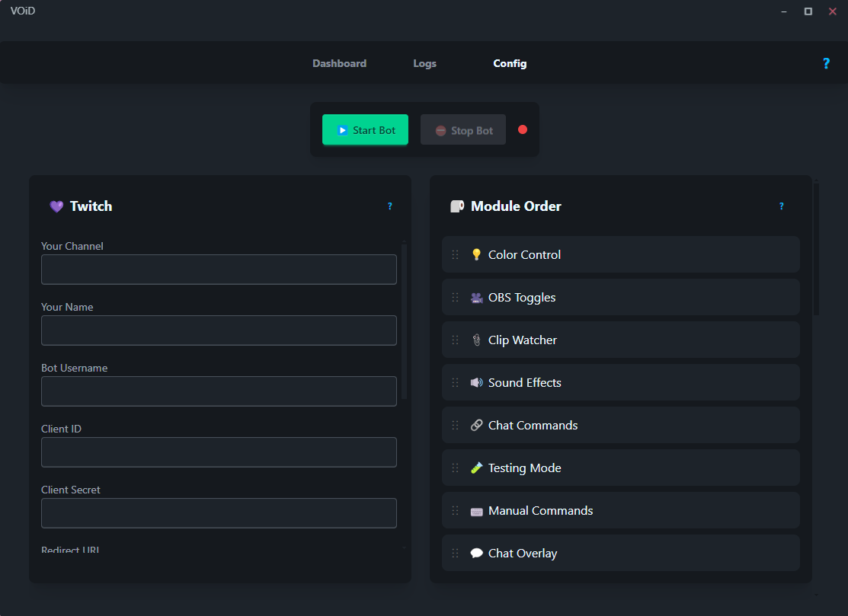848x616 pixels.
Task: Click the Chat Commands link icon
Action: click(476, 425)
